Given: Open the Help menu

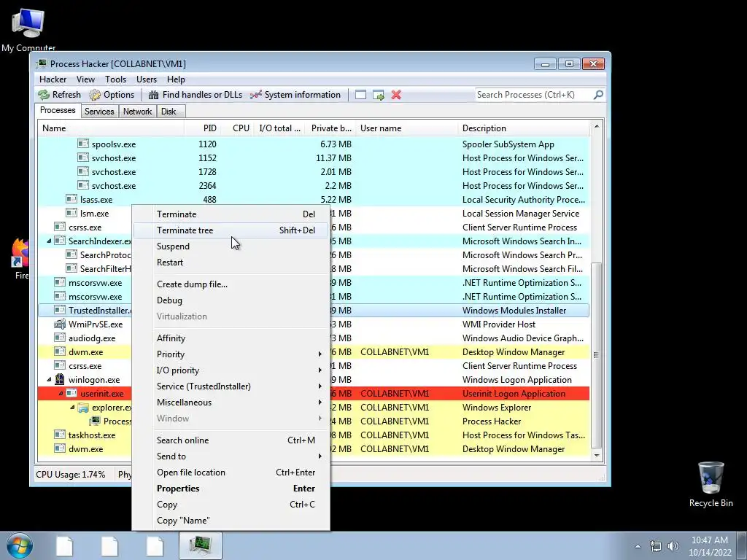Looking at the screenshot, I should click(x=176, y=79).
